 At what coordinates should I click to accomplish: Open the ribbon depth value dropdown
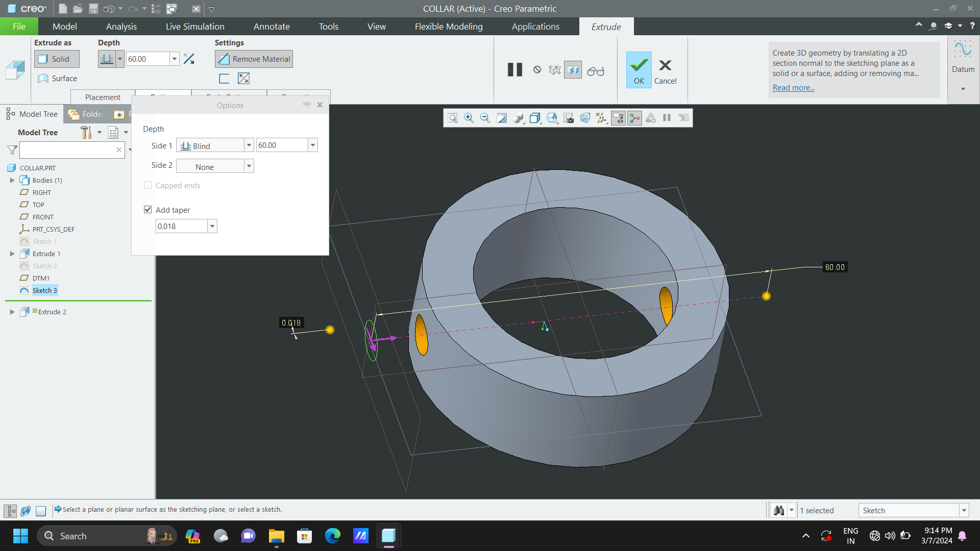click(x=175, y=59)
